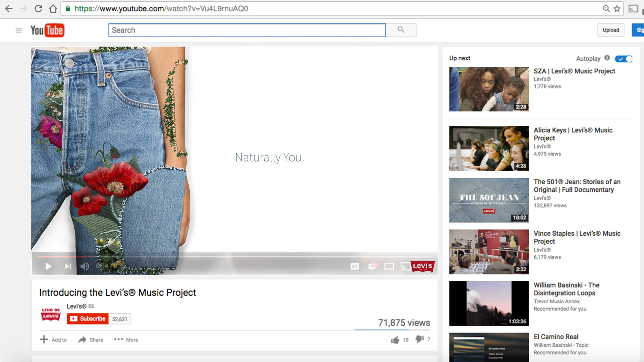The image size is (644, 362).
Task: Click the 71,875 views text
Action: click(404, 323)
